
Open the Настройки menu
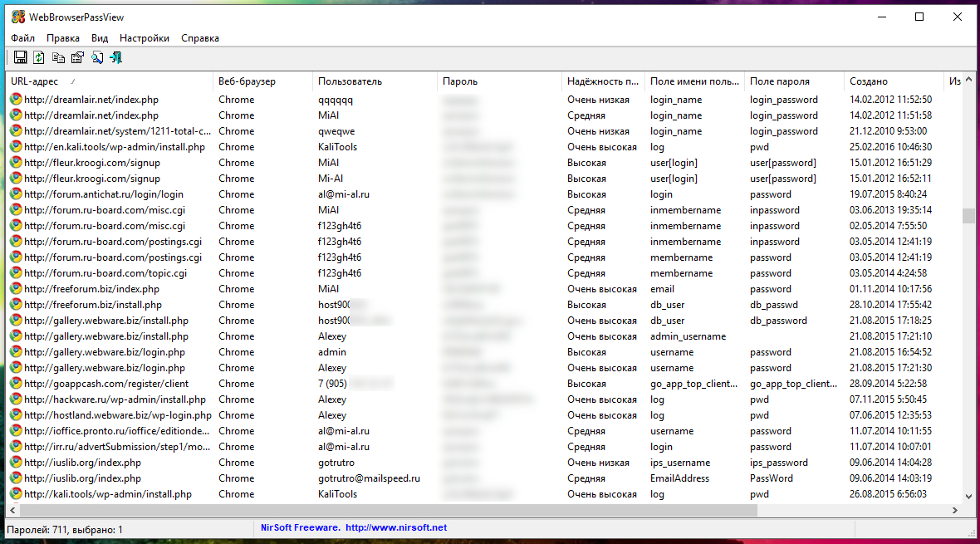pos(145,38)
